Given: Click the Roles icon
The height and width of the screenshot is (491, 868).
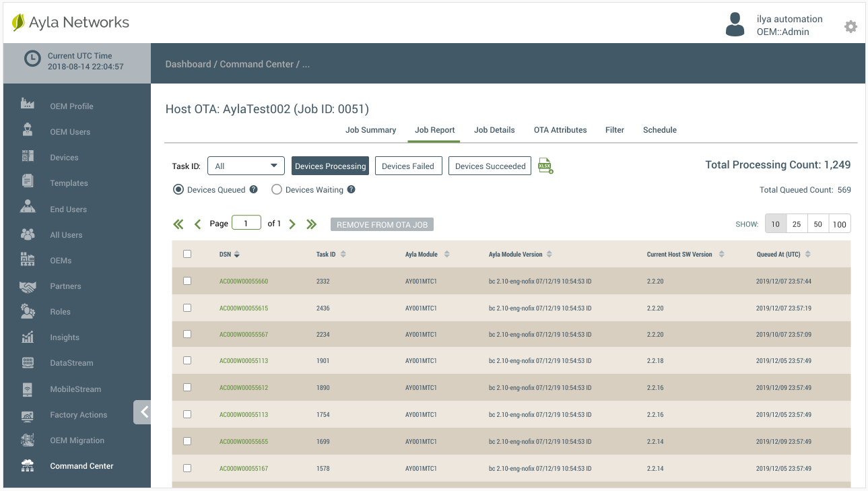Looking at the screenshot, I should point(28,311).
